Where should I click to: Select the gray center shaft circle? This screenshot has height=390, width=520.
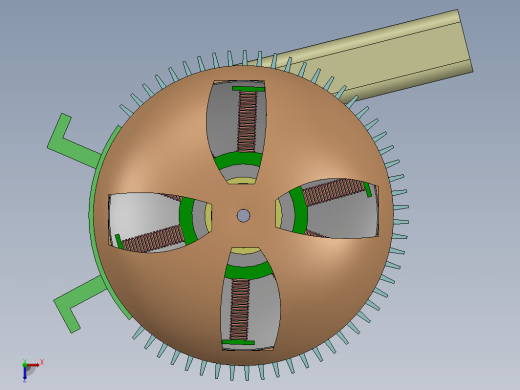[243, 215]
